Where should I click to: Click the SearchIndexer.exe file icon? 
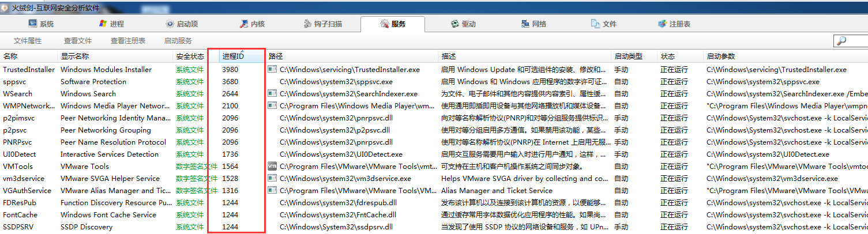click(x=273, y=93)
